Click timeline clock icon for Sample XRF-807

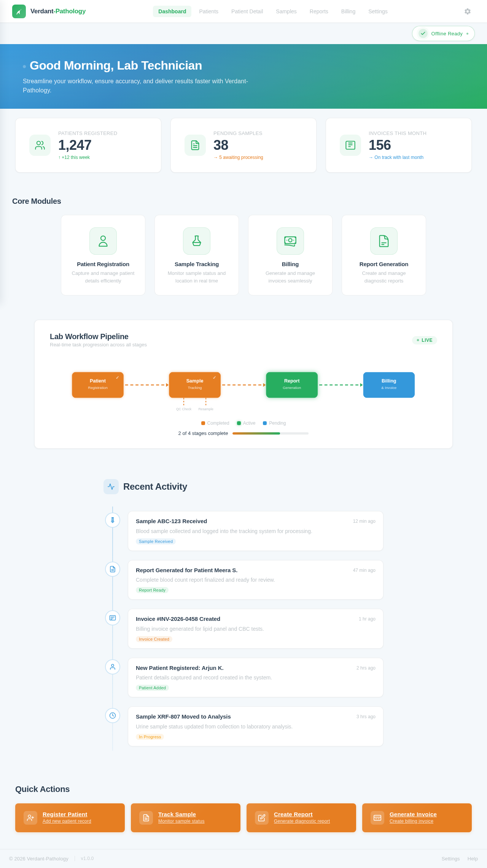pos(113,716)
